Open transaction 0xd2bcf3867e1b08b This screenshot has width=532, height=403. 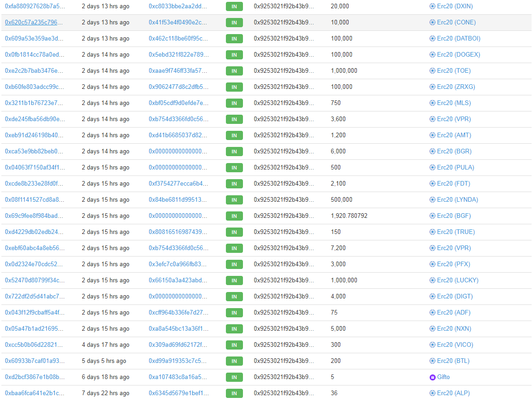pyautogui.click(x=35, y=377)
